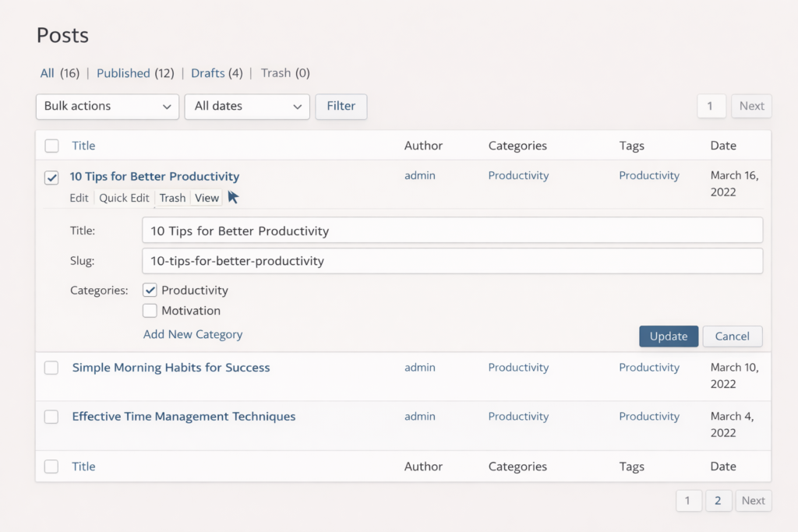The width and height of the screenshot is (798, 532).
Task: Go to page 2 in bottom pagination
Action: tap(718, 501)
